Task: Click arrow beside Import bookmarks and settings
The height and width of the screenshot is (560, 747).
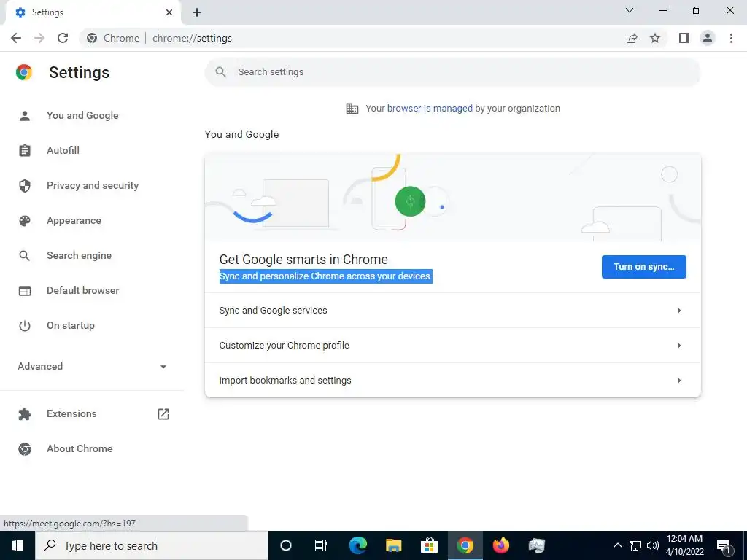Action: point(679,381)
